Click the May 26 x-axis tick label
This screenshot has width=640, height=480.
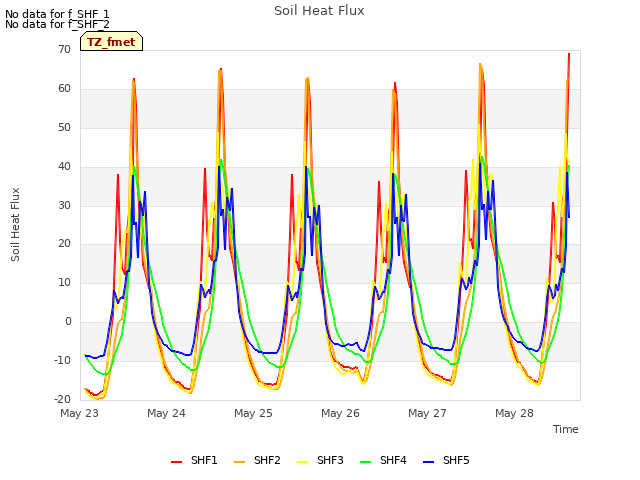pos(340,413)
